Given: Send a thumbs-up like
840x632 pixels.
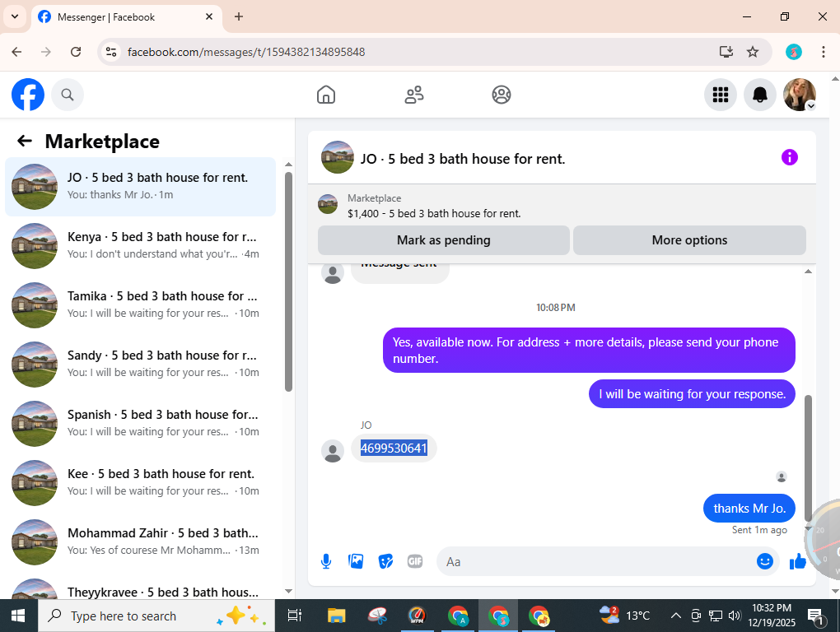Looking at the screenshot, I should (x=798, y=561).
